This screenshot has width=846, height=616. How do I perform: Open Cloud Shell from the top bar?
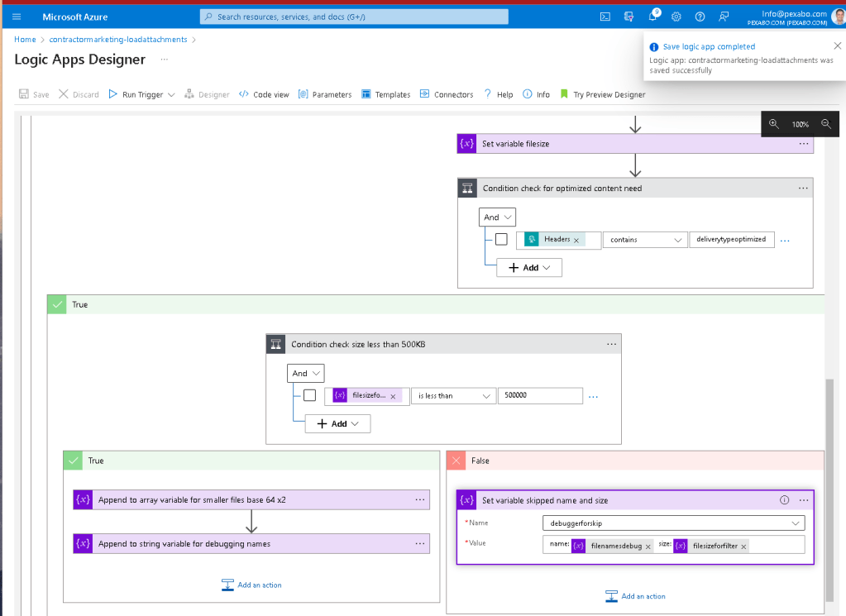[x=605, y=17]
